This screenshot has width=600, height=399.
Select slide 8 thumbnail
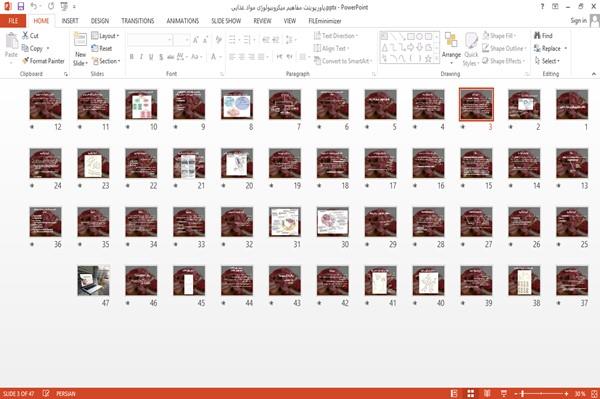point(237,104)
